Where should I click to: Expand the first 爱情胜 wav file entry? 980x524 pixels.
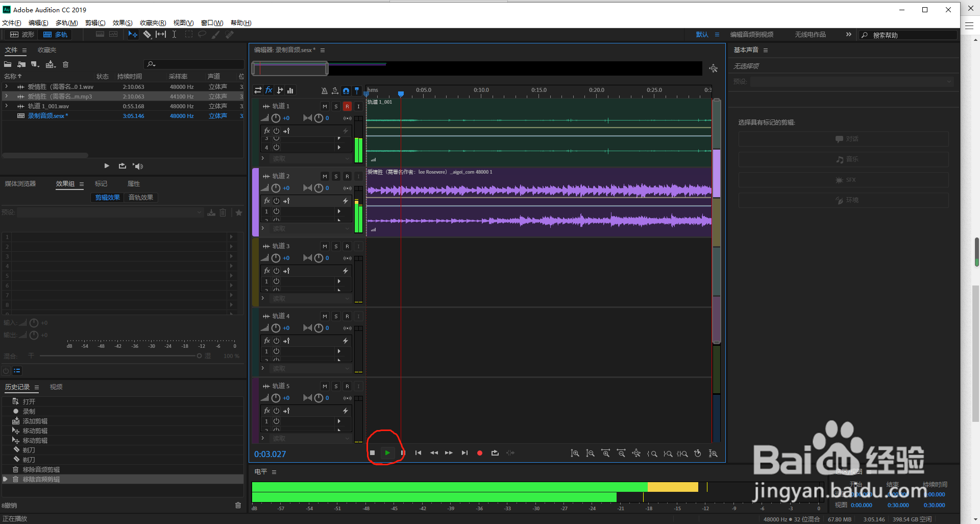(x=6, y=87)
